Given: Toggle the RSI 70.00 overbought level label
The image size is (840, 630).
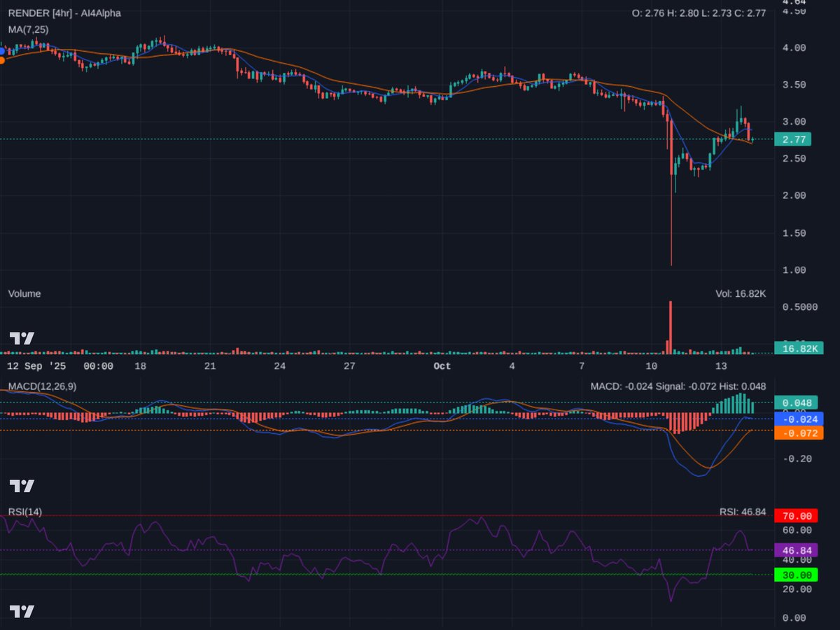Looking at the screenshot, I should click(x=795, y=515).
